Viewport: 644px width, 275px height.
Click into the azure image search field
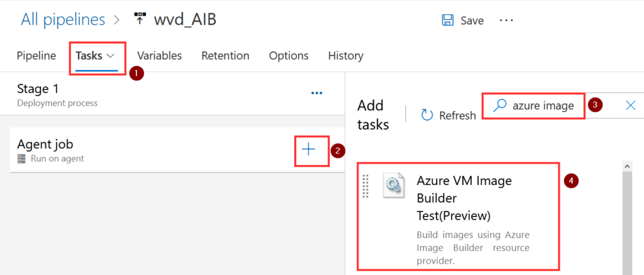pyautogui.click(x=544, y=106)
